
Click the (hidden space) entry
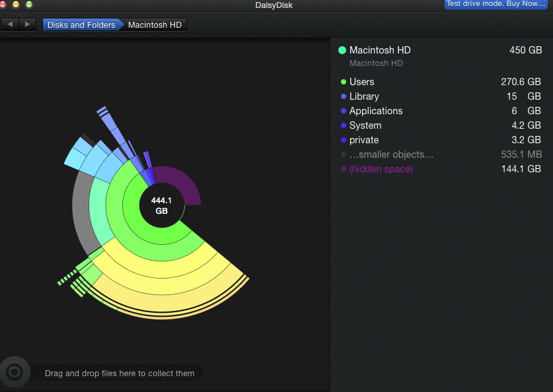pyautogui.click(x=441, y=169)
